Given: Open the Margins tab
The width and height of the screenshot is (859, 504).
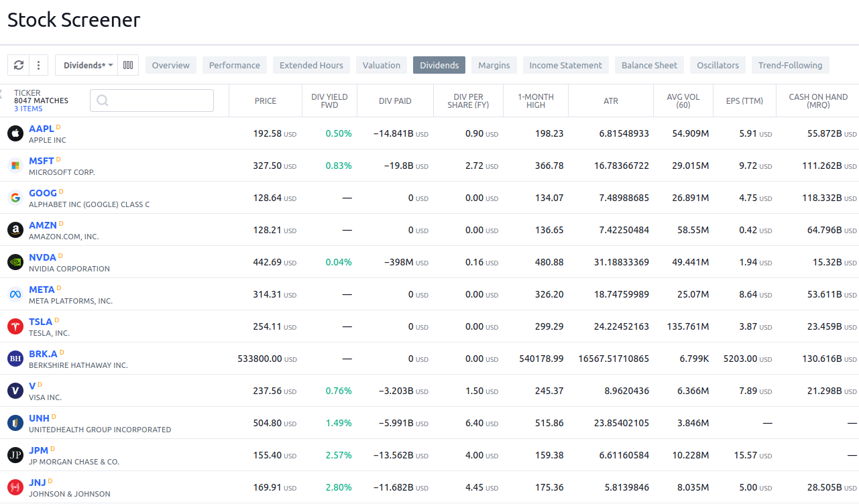Looking at the screenshot, I should 494,65.
